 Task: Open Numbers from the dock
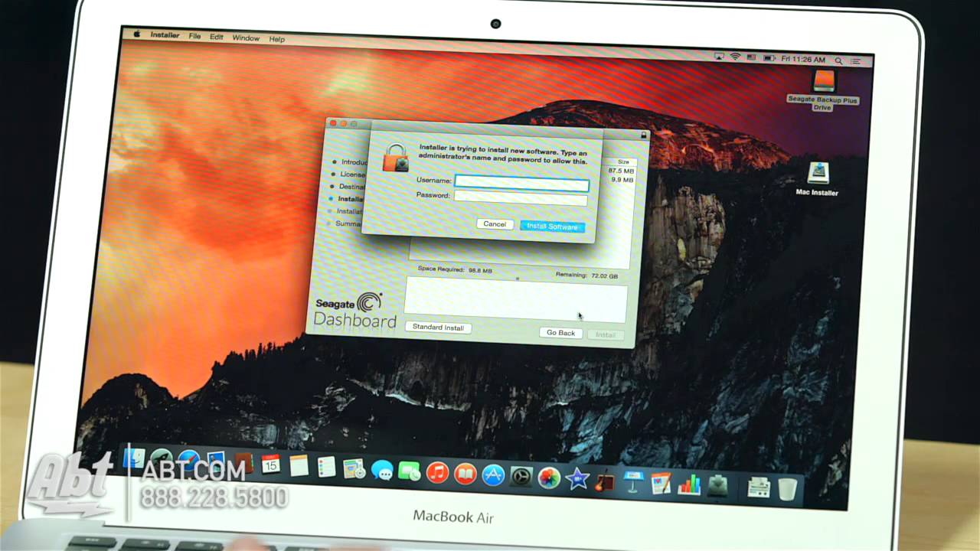[x=689, y=485]
